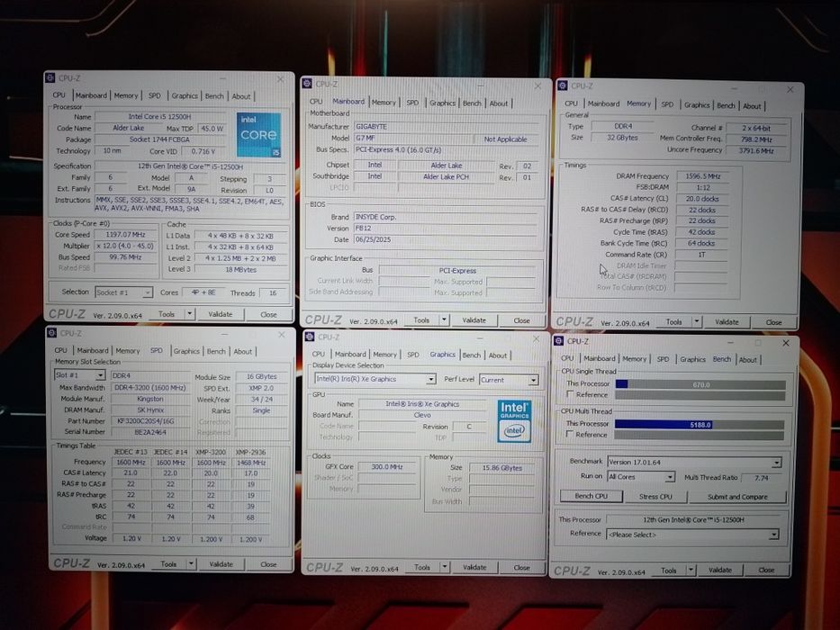This screenshot has width=840, height=630.
Task: Switch to Mainboard tab in the CPU window
Action: point(91,95)
